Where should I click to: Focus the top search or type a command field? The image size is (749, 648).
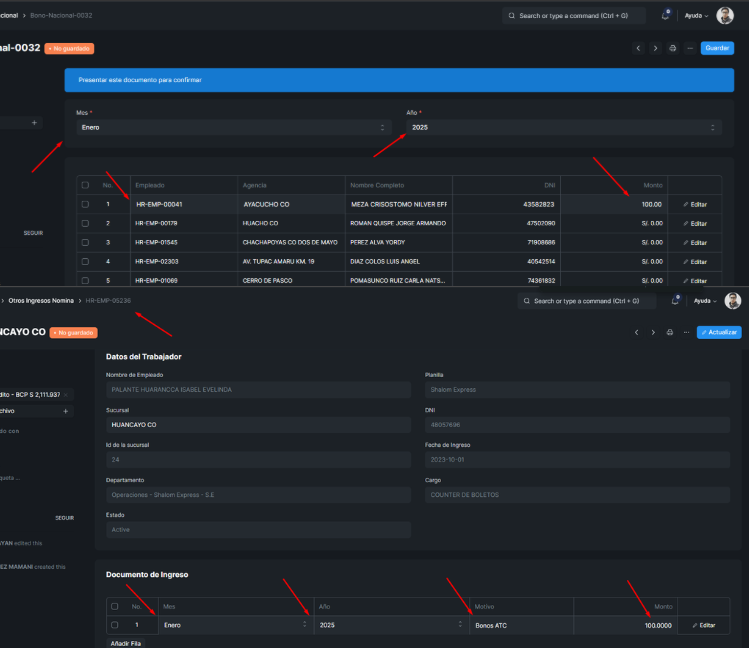574,16
